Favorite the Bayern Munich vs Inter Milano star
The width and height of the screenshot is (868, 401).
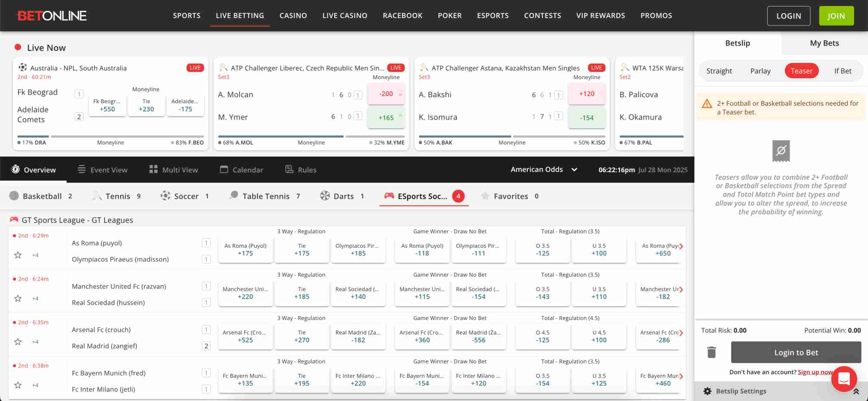[18, 386]
